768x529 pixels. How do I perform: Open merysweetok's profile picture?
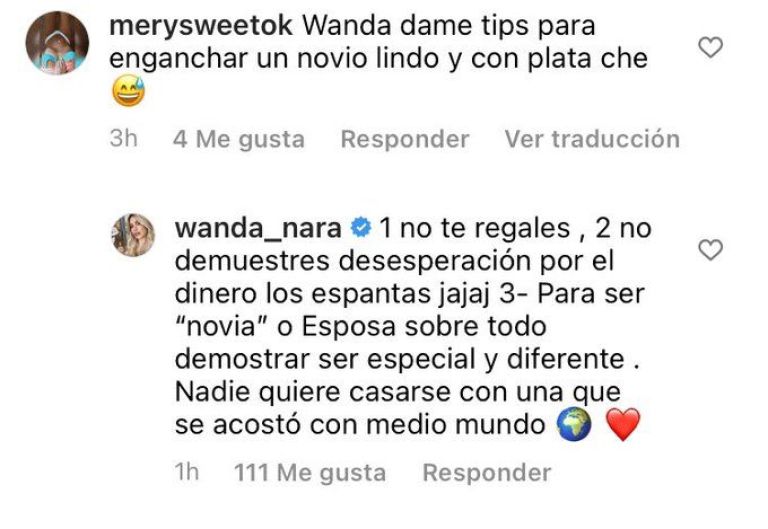click(57, 43)
